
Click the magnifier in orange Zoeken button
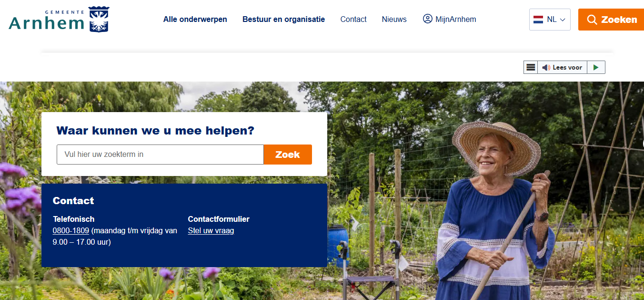(x=592, y=20)
